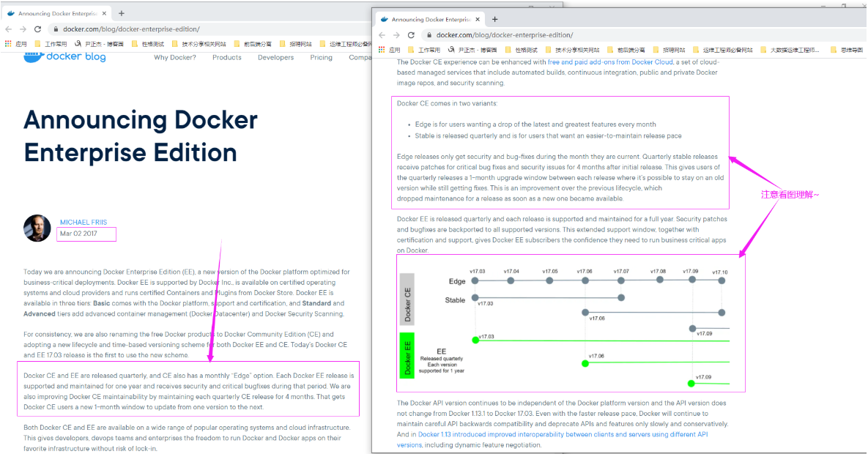
Task: Open 运维工程师必备网站 folder in right window
Action: (x=722, y=50)
